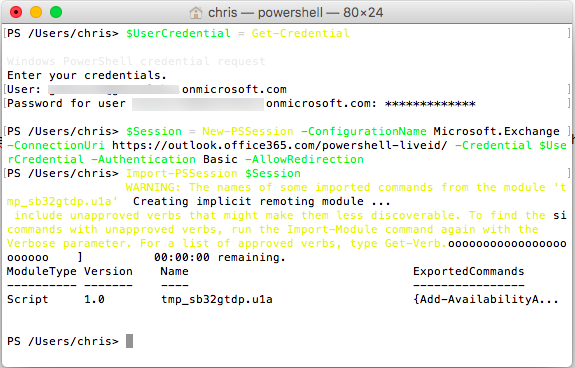Image resolution: width=575 pixels, height=368 pixels.
Task: Click the block cursor at the last prompt
Action: pos(129,341)
